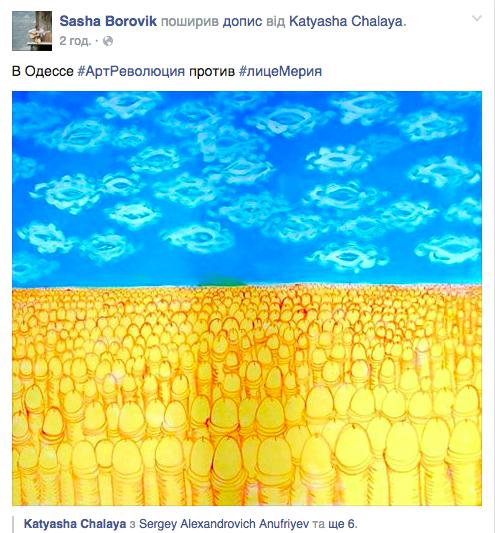Click the green tree on painting's horizon
This screenshot has width=495, height=533.
[222, 281]
